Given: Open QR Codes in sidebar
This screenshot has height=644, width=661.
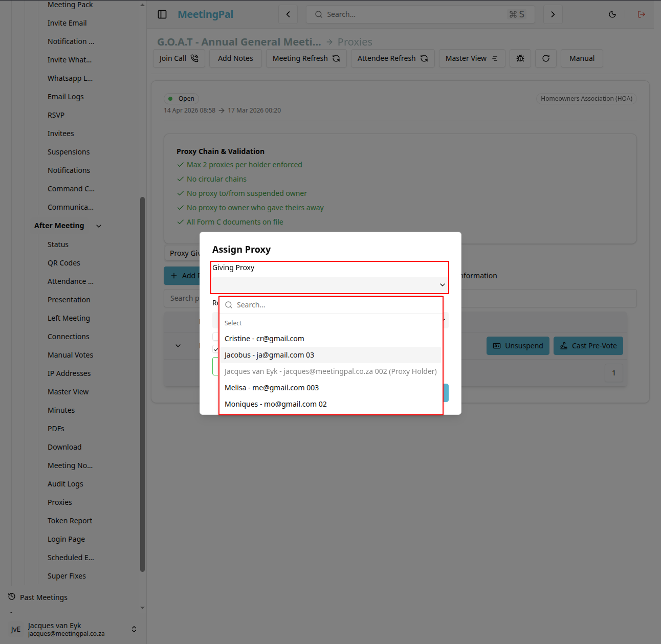Looking at the screenshot, I should point(64,263).
